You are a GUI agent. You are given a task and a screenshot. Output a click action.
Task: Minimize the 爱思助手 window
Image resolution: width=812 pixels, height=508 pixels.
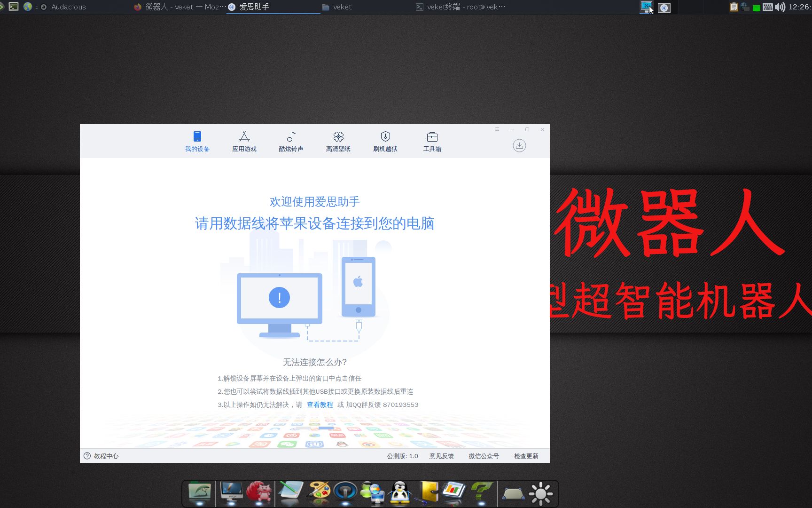pos(512,129)
